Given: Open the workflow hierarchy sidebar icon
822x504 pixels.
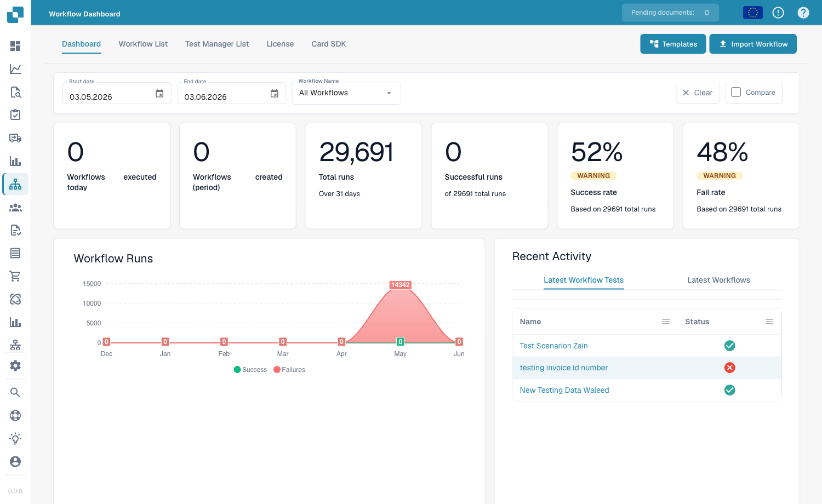Looking at the screenshot, I should pos(15,184).
